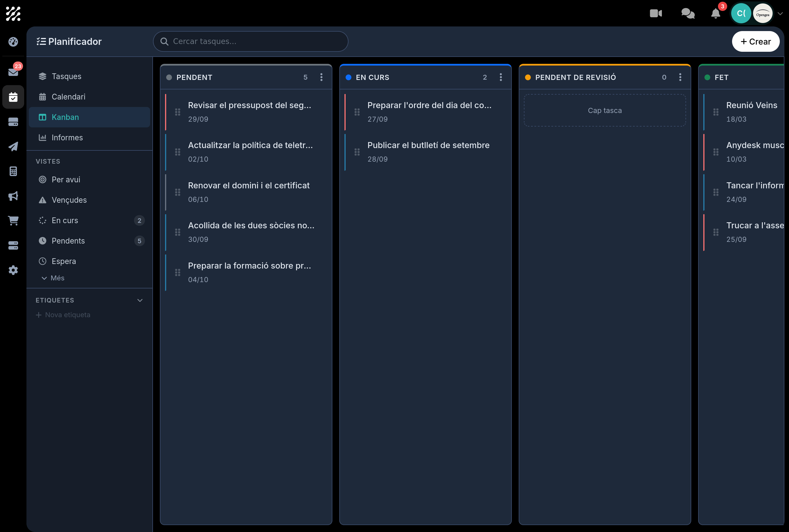The width and height of the screenshot is (789, 532).
Task: Open task Revisar el pressupost del seg...
Action: 246,112
